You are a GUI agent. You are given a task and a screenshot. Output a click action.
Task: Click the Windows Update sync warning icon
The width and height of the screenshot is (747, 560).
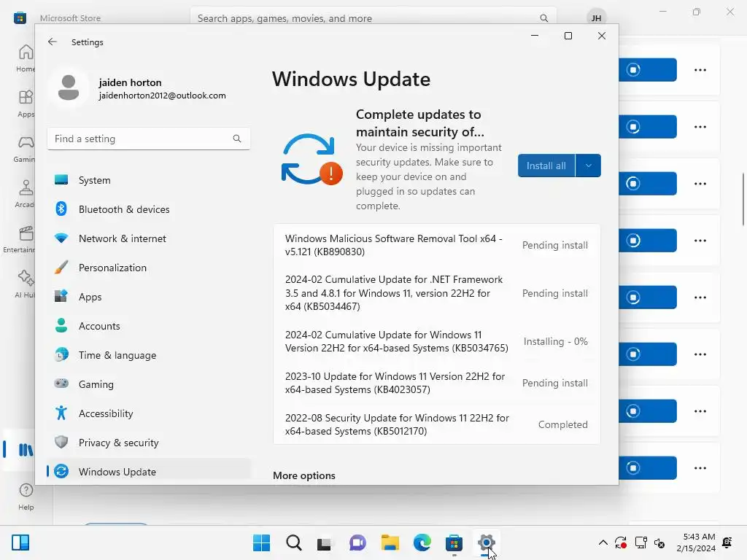pyautogui.click(x=311, y=160)
